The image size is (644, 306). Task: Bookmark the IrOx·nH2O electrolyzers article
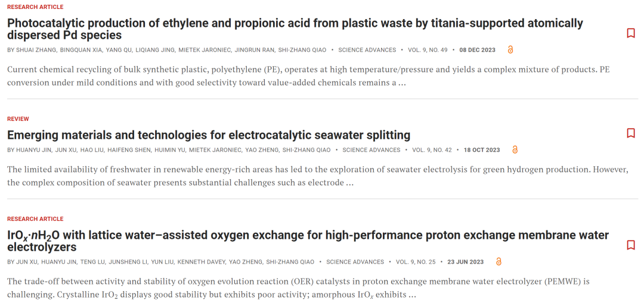click(631, 245)
